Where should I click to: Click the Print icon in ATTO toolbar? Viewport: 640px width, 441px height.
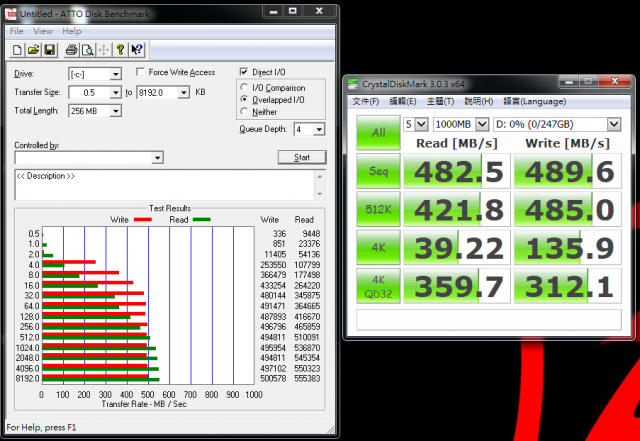pyautogui.click(x=71, y=50)
